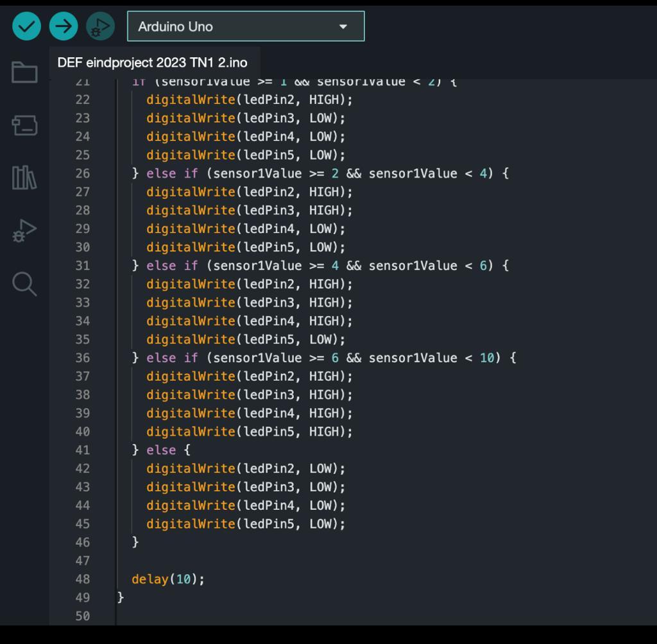Show the Debug panel in the sidebar

24,230
